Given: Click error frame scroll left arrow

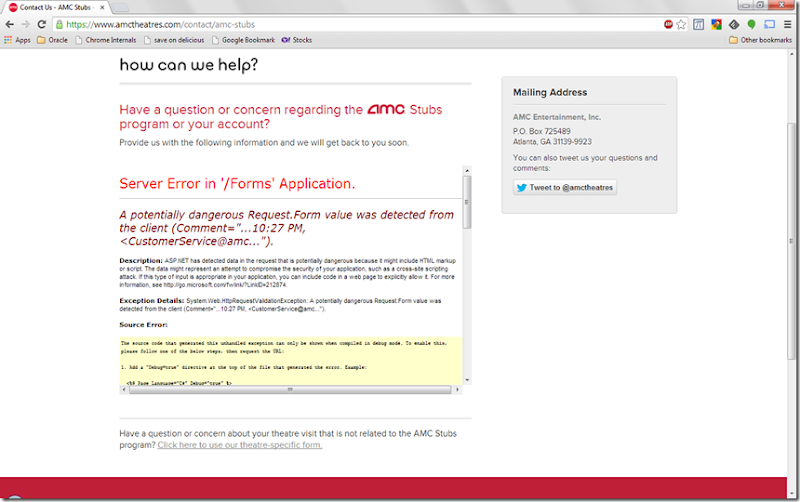Looking at the screenshot, I should (x=124, y=389).
